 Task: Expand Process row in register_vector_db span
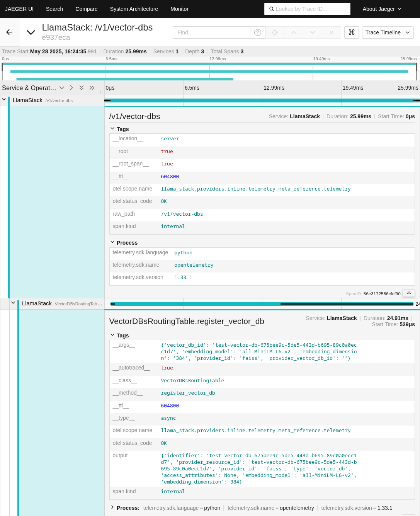pyautogui.click(x=113, y=507)
